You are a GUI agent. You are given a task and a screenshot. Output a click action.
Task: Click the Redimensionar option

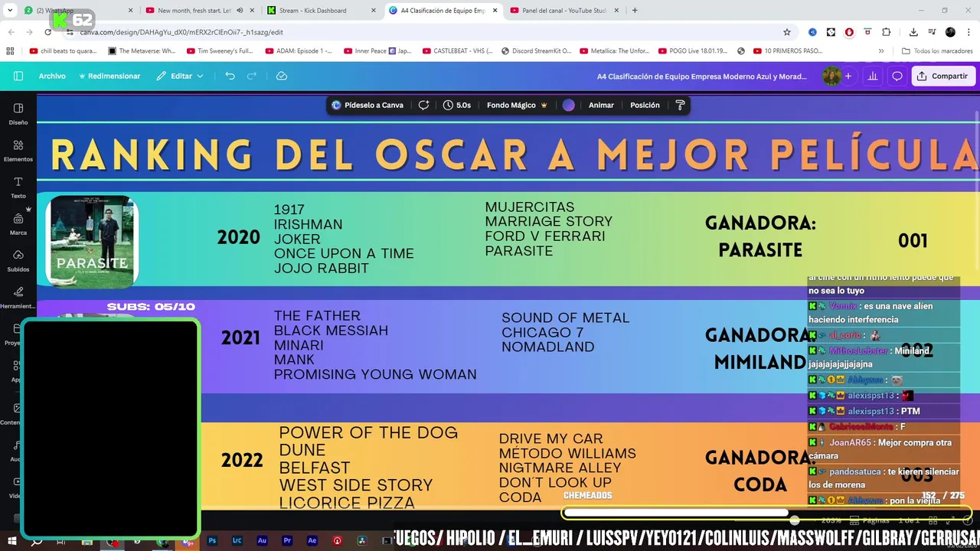pos(109,76)
